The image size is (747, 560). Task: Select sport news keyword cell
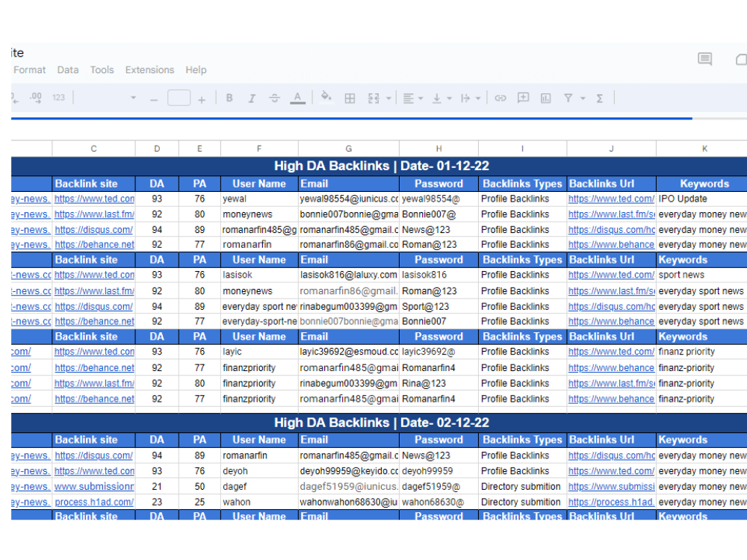click(x=701, y=275)
